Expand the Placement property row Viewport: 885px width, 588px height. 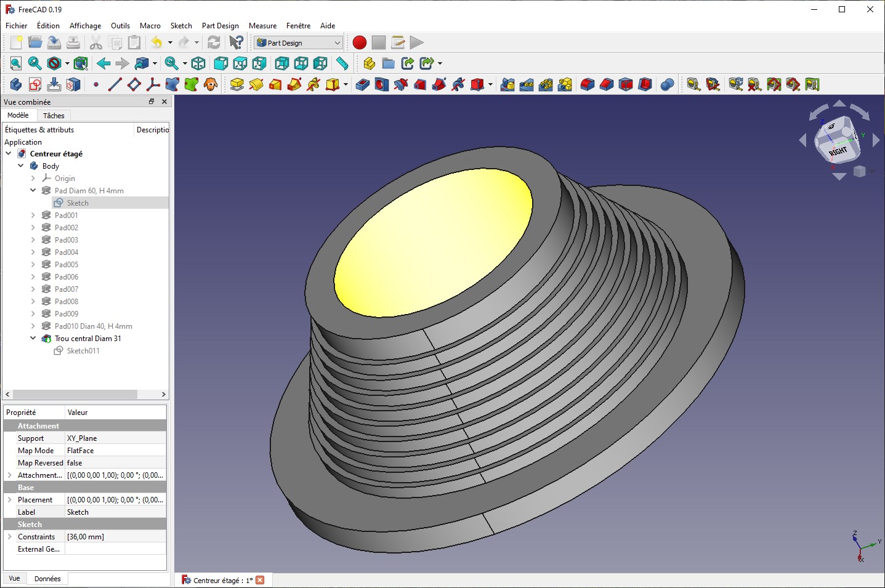tap(10, 499)
